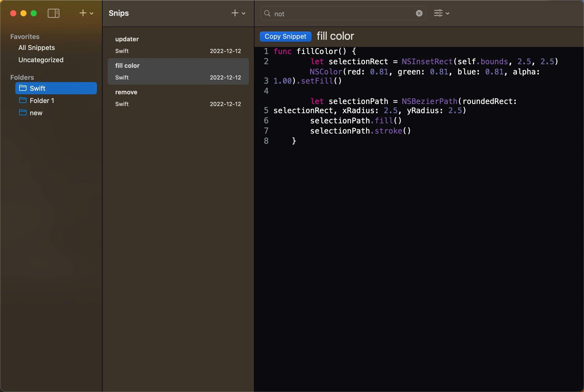
Task: Open the folder named new
Action: pyautogui.click(x=56, y=113)
